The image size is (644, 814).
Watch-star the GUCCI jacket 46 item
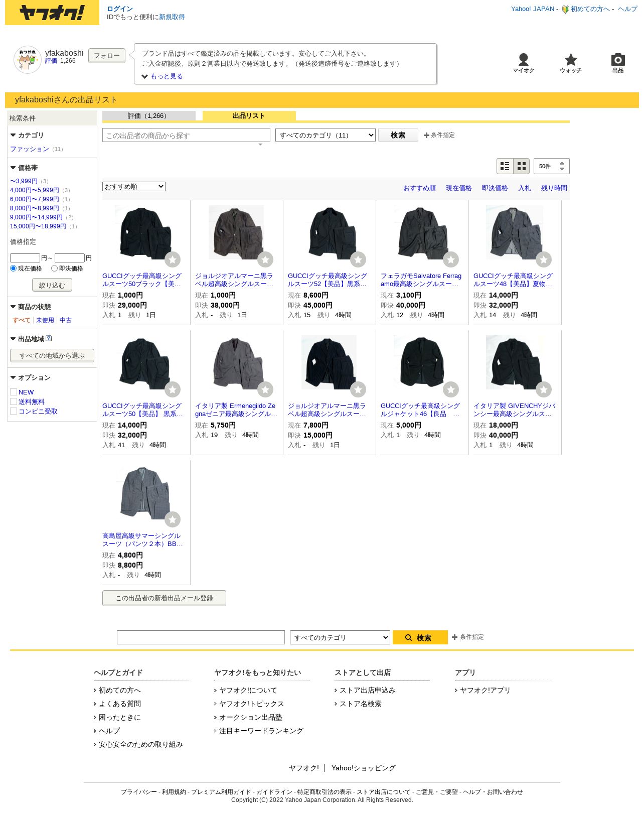tap(451, 389)
